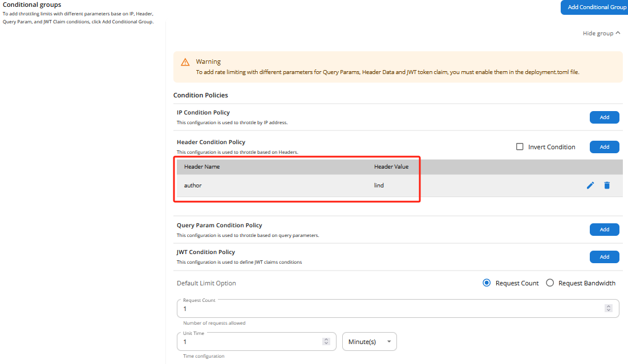Add a JWT Condition Policy
The image size is (628, 364).
[604, 257]
